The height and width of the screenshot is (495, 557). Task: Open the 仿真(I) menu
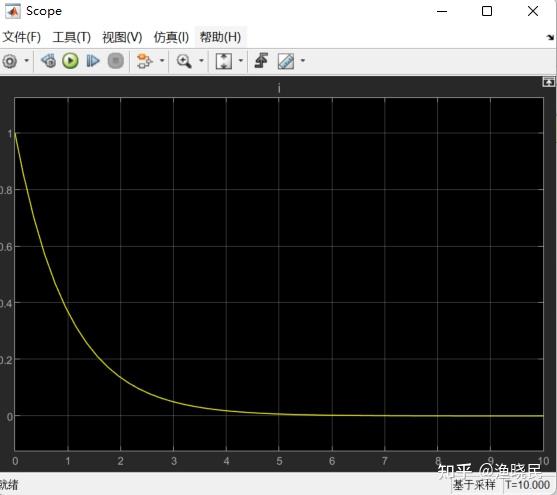[171, 37]
